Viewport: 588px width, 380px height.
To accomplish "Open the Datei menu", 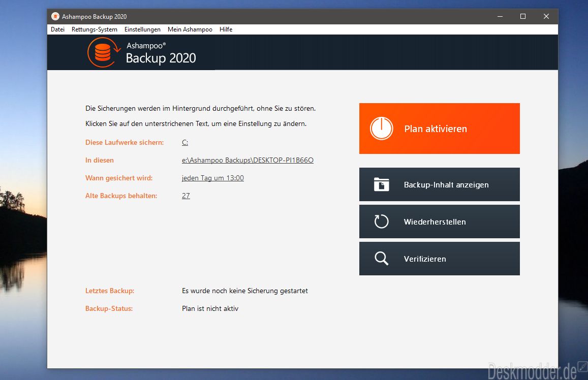I will click(58, 29).
